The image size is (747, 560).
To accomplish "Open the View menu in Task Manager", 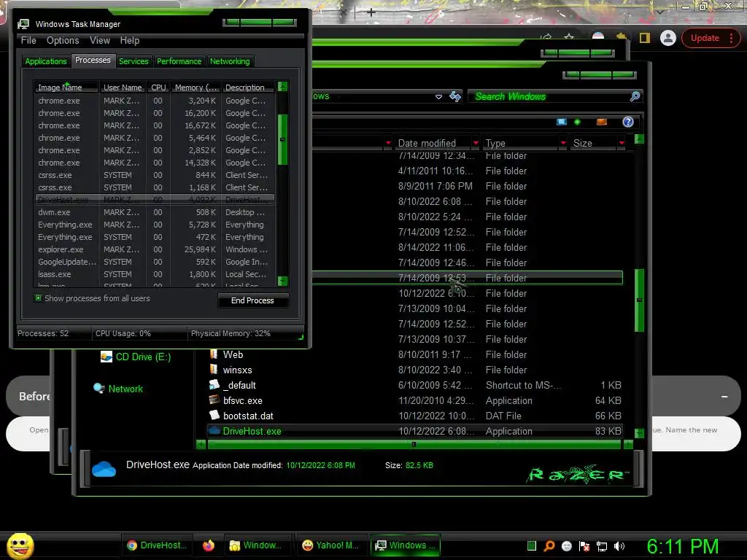I will [100, 41].
